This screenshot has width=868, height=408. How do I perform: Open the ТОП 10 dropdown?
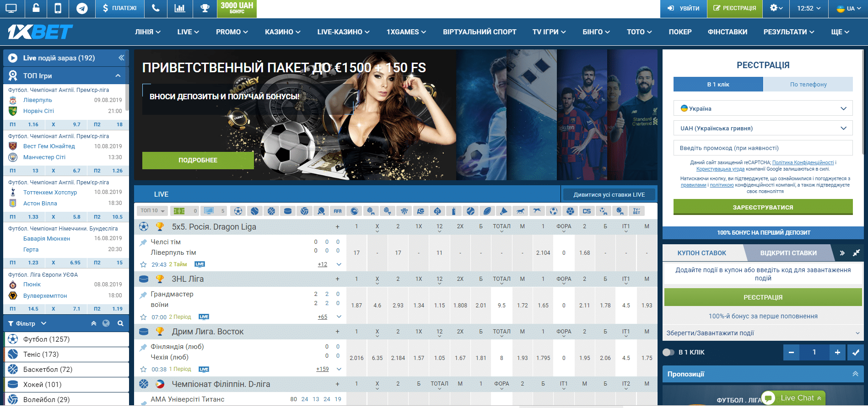(x=152, y=211)
